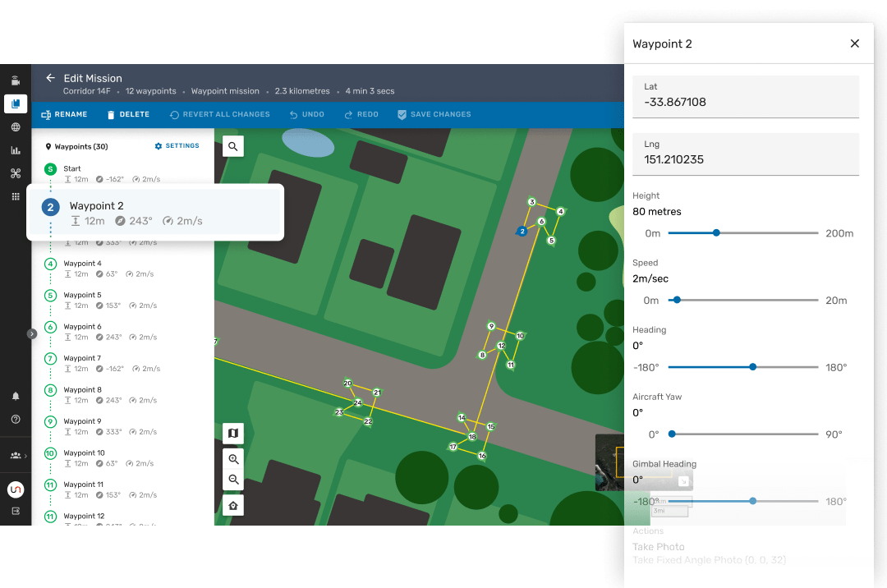The image size is (887, 588).
Task: Edit the Lng coordinate field
Action: (x=746, y=154)
